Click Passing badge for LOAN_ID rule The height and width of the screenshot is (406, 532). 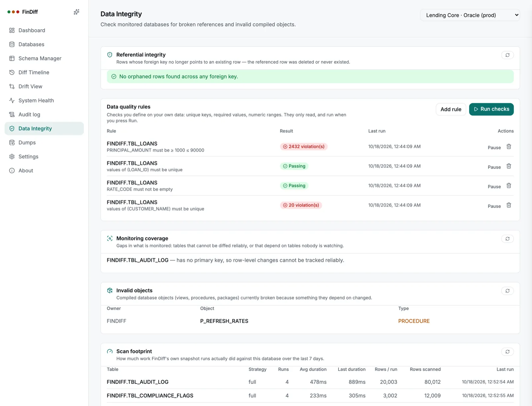click(294, 166)
